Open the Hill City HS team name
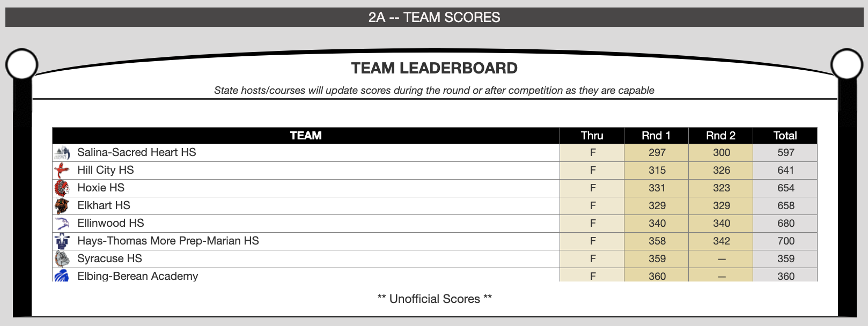Screen dimensions: 868x326 105,170
